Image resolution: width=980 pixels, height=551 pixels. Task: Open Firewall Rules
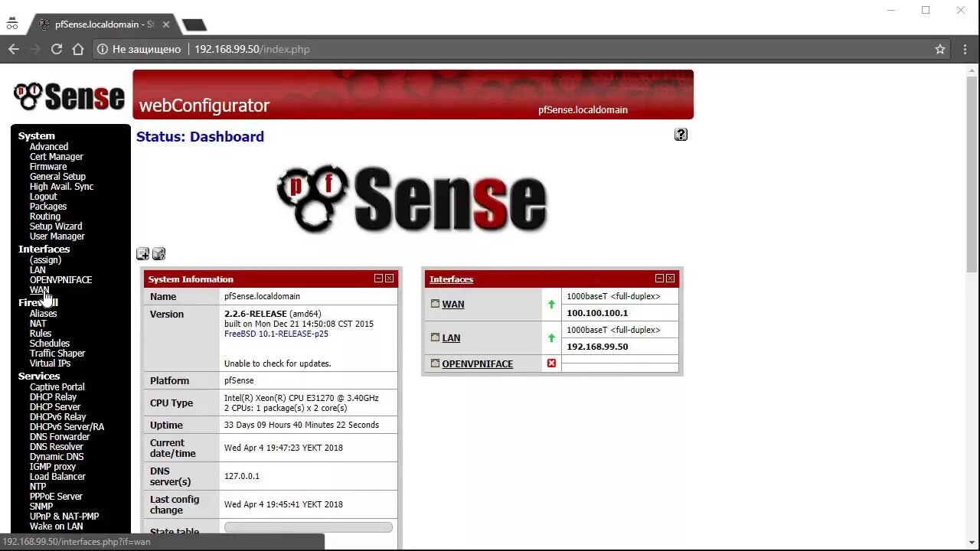tap(41, 334)
